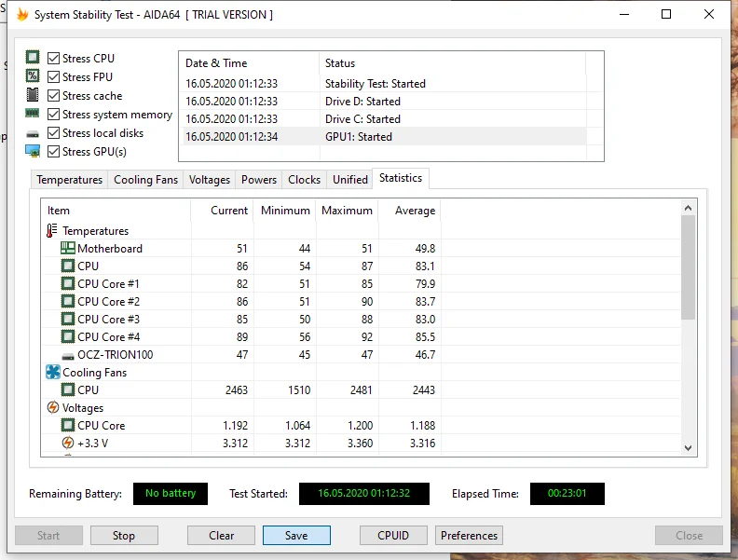Click the statistics list scrollbar thumb

point(688,267)
